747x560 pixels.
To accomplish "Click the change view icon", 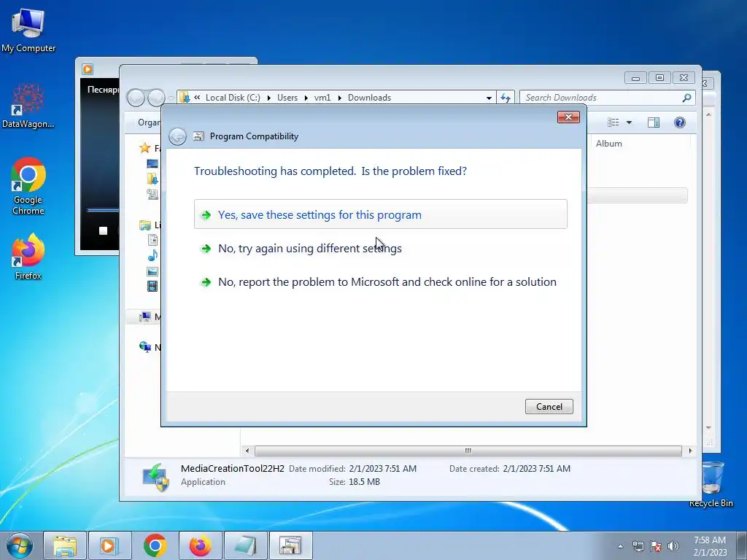I will tap(613, 122).
